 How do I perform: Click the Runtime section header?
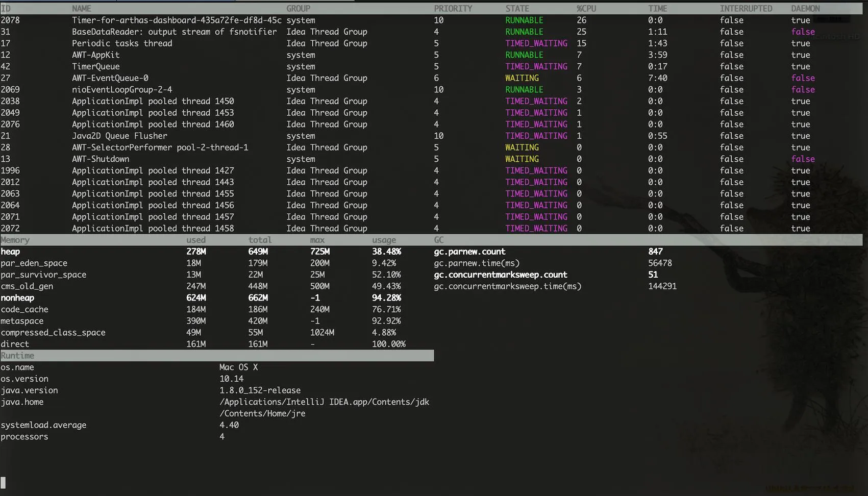(x=17, y=356)
